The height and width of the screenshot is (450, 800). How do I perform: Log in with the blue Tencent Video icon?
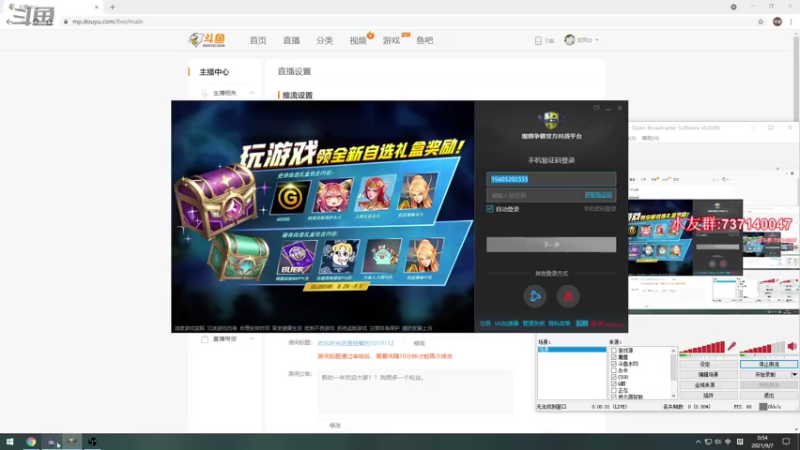pyautogui.click(x=535, y=296)
